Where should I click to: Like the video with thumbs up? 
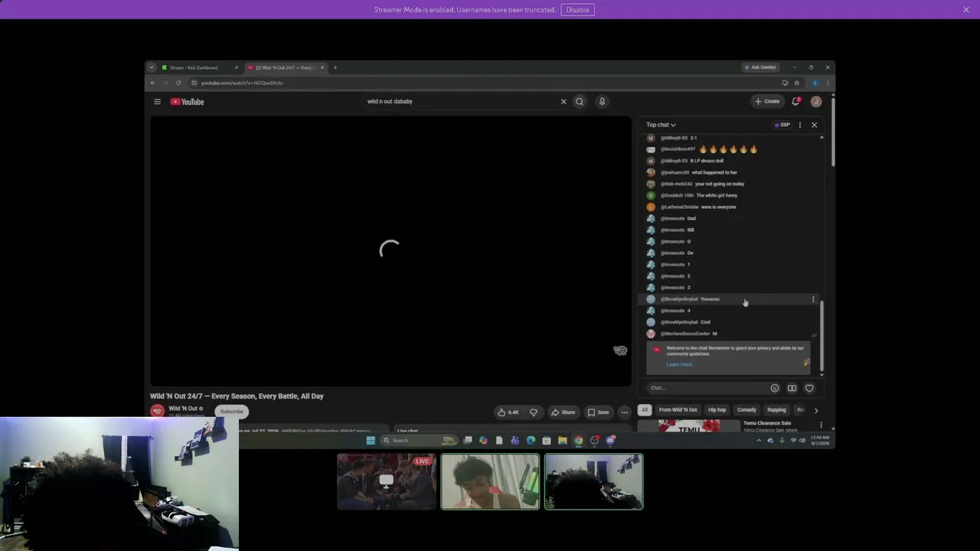[508, 412]
